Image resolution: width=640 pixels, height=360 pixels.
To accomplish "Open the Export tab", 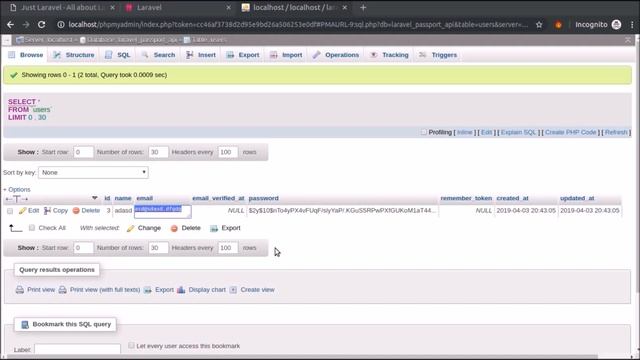I will pyautogui.click(x=243, y=55).
